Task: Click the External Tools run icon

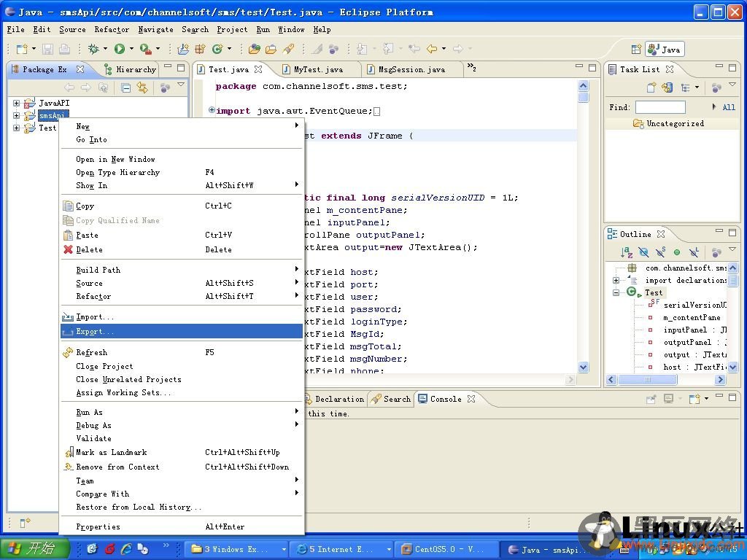Action: (145, 49)
